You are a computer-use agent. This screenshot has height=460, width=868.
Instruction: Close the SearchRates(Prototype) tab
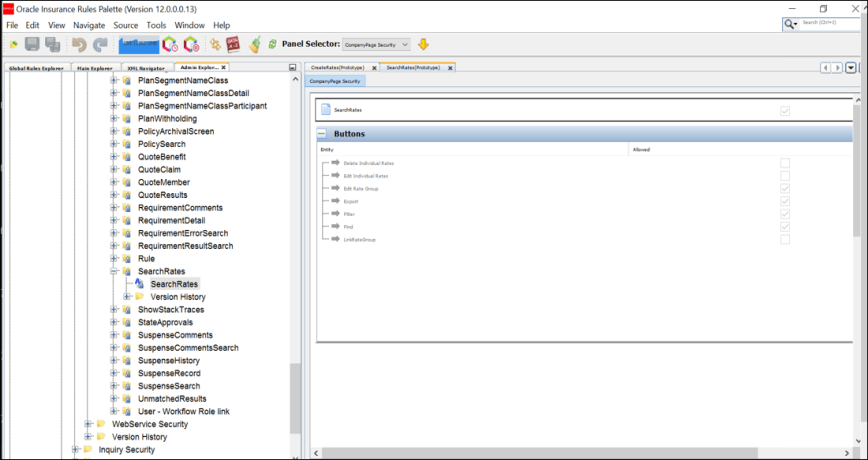(450, 68)
